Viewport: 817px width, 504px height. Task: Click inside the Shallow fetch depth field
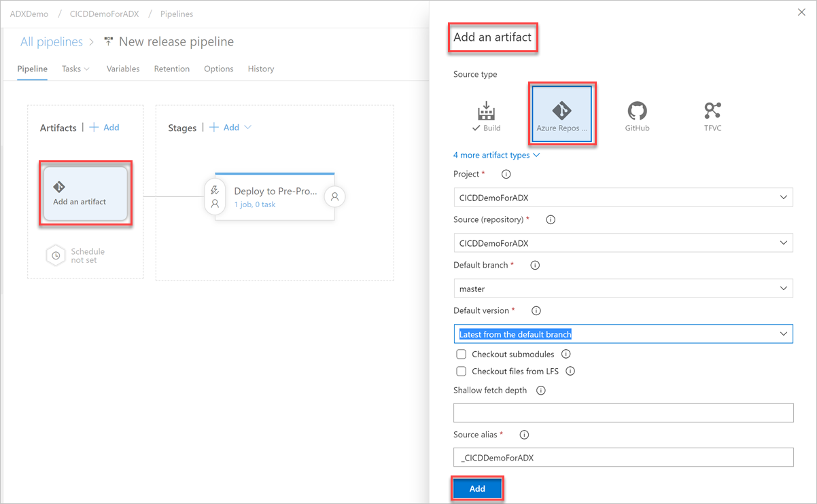(623, 412)
